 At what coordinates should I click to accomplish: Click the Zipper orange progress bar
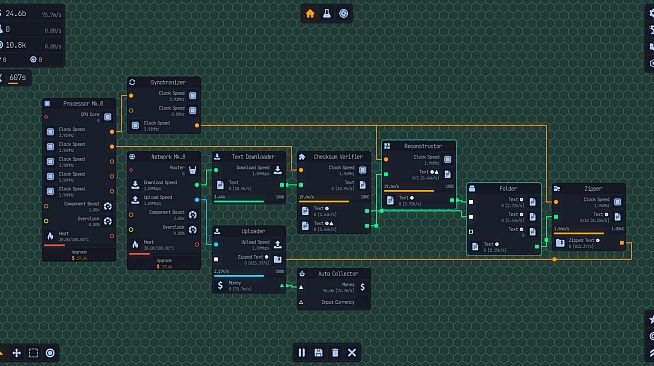click(x=589, y=233)
